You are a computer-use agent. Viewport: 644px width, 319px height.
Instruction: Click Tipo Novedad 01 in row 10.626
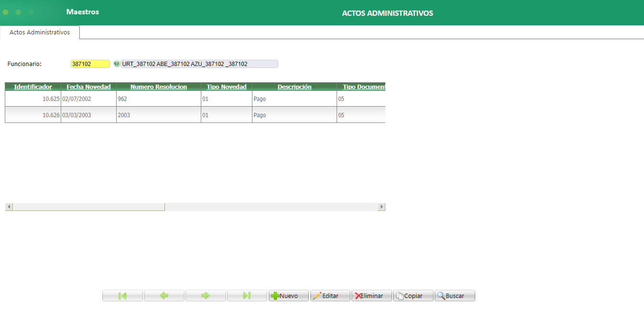227,115
